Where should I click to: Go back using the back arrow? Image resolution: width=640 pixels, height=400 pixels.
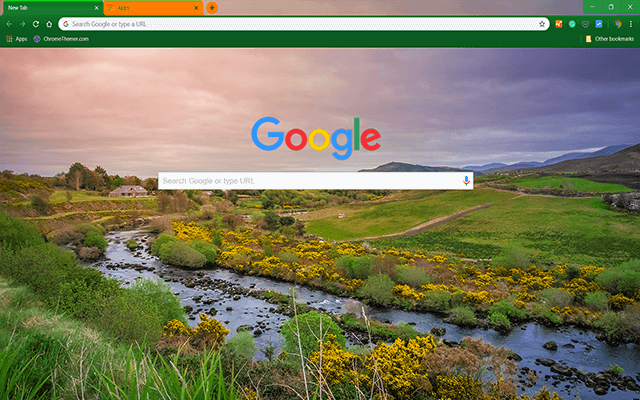point(9,24)
